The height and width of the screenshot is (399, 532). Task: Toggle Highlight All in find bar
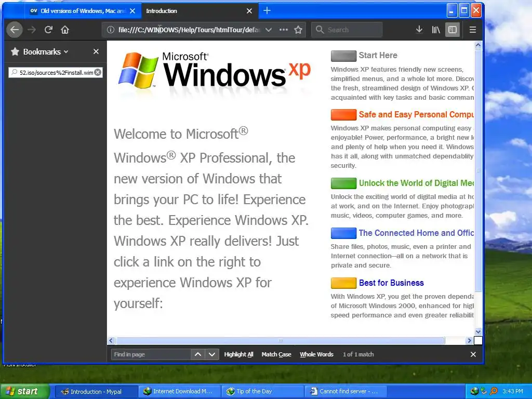tap(238, 354)
